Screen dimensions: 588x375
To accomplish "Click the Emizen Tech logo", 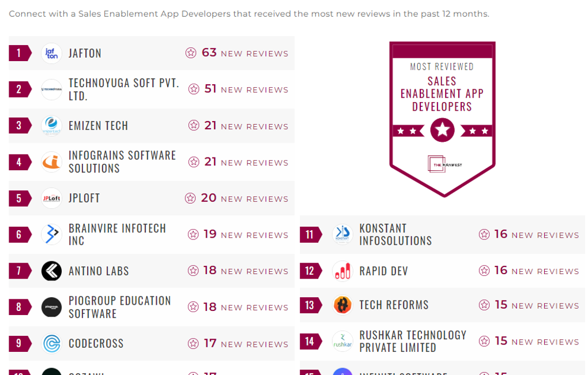I will (52, 126).
